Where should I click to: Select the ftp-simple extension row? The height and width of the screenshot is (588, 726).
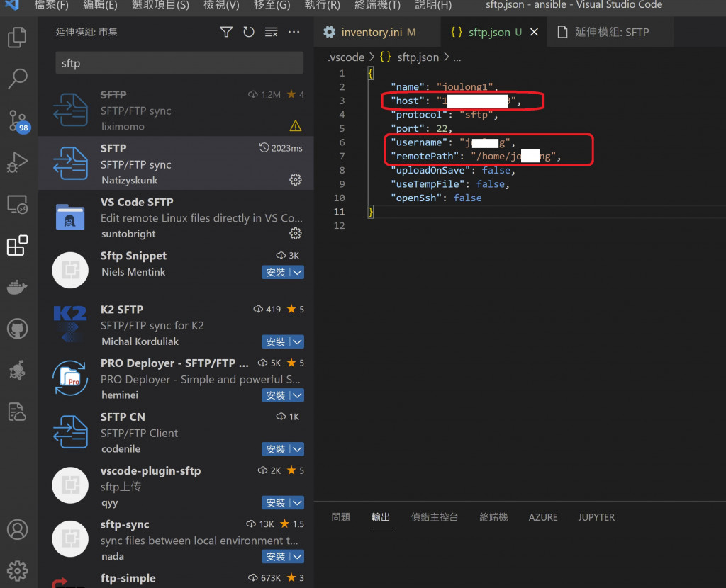(x=176, y=578)
